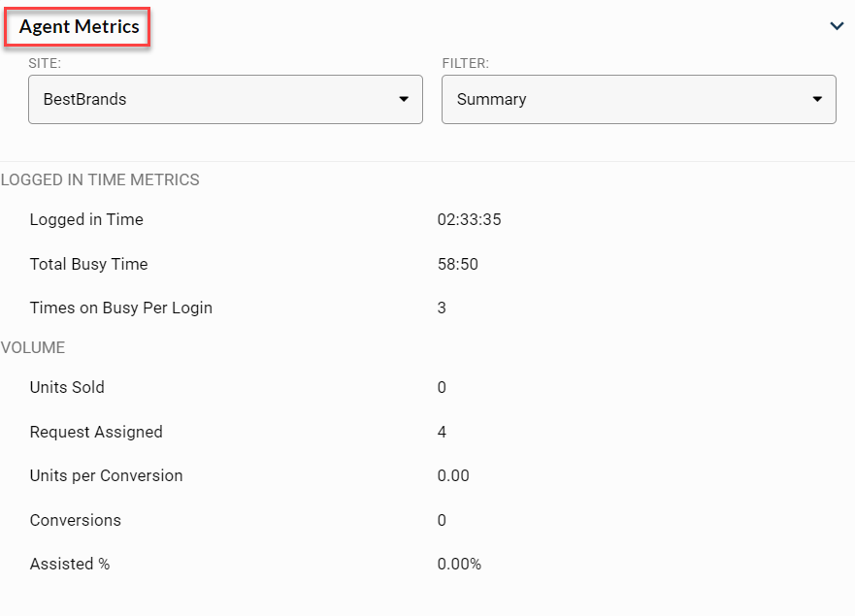Select the Units per Conversion metric

point(106,475)
